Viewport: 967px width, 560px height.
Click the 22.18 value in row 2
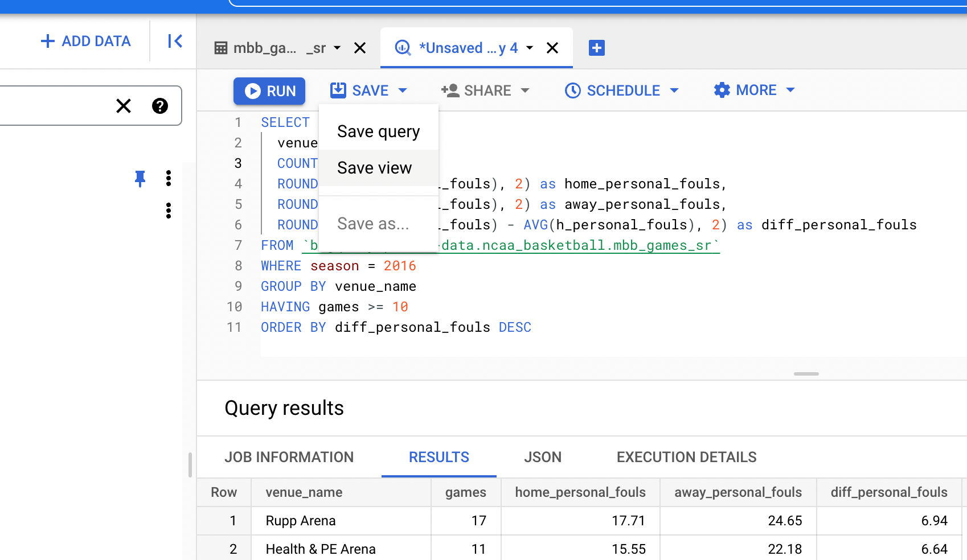tap(785, 549)
